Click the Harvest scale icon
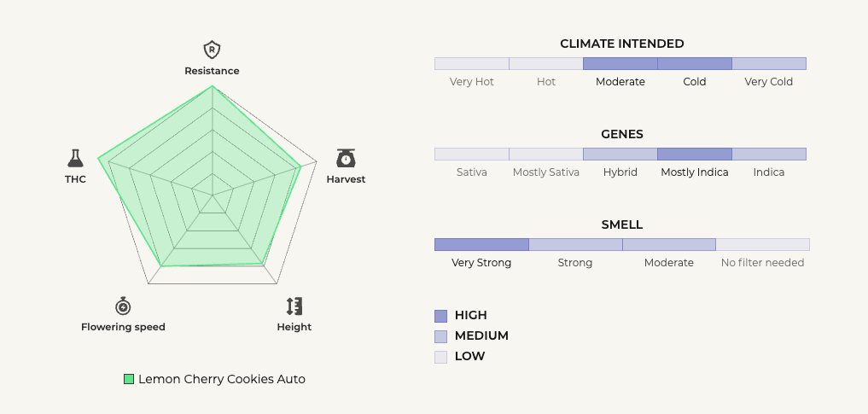The height and width of the screenshot is (414, 868). click(346, 158)
